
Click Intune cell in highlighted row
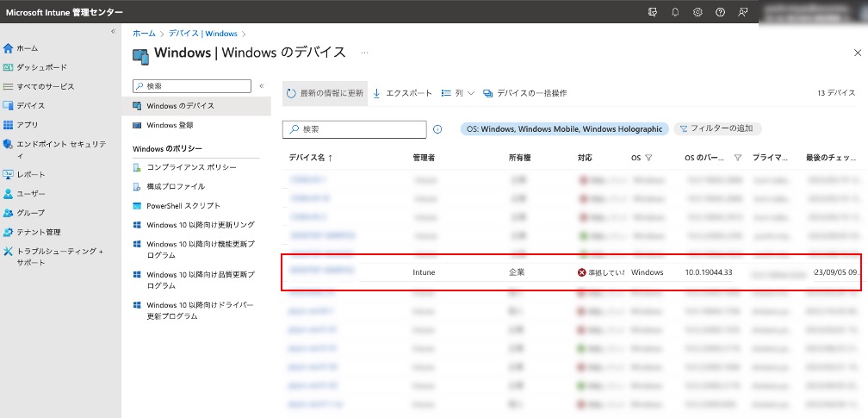click(424, 272)
